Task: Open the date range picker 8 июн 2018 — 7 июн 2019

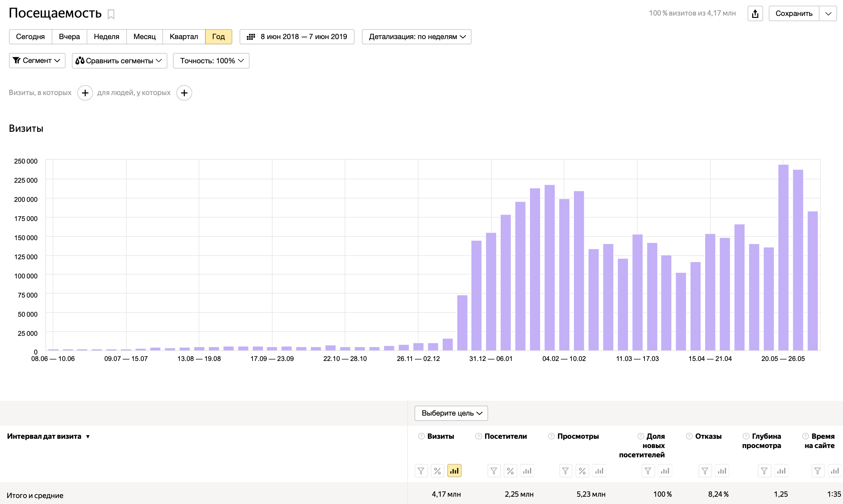Action: pos(297,37)
